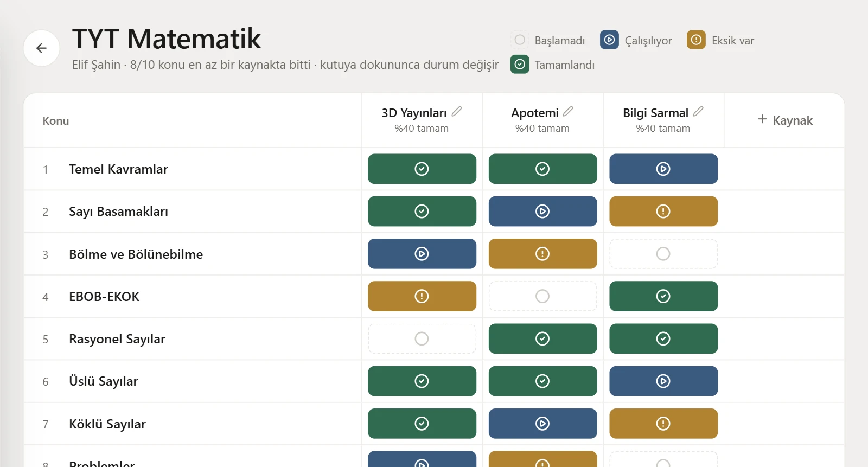
Task: Select the Temel Kavramlar topic name
Action: coord(118,169)
